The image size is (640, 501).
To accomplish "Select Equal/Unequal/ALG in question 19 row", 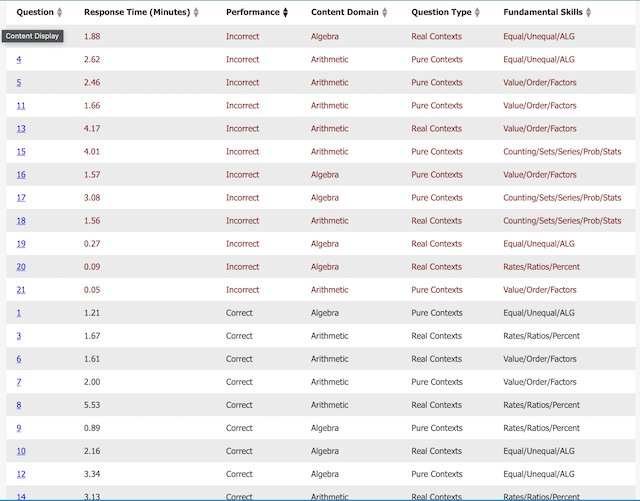I will pyautogui.click(x=539, y=244).
